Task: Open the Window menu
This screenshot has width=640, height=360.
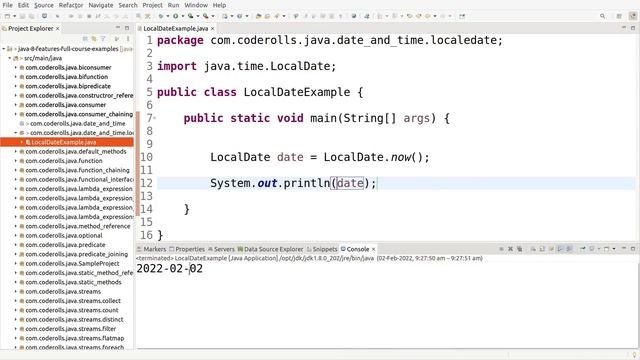Action: 196,5
